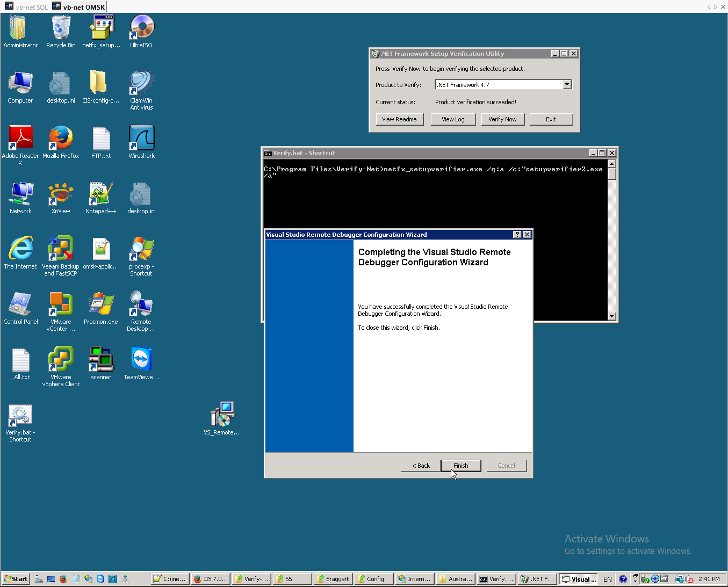Click the View Log button
728x587 pixels.
(x=453, y=119)
